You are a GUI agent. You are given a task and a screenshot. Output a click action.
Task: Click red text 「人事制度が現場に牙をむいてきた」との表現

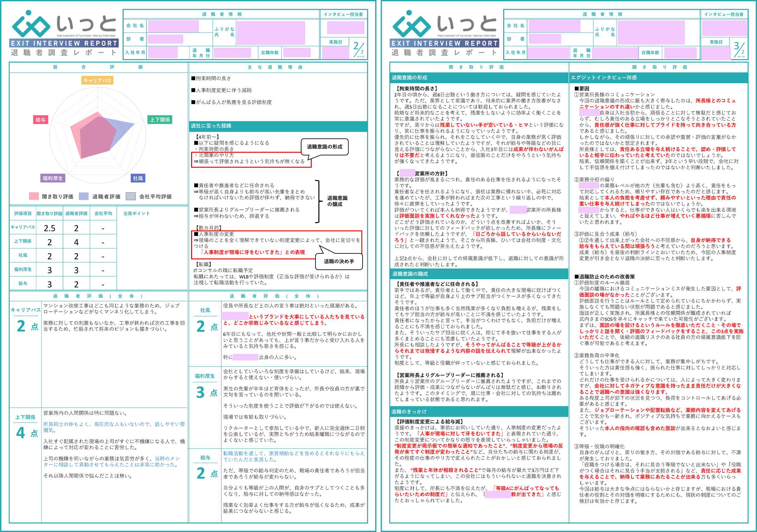(x=252, y=253)
